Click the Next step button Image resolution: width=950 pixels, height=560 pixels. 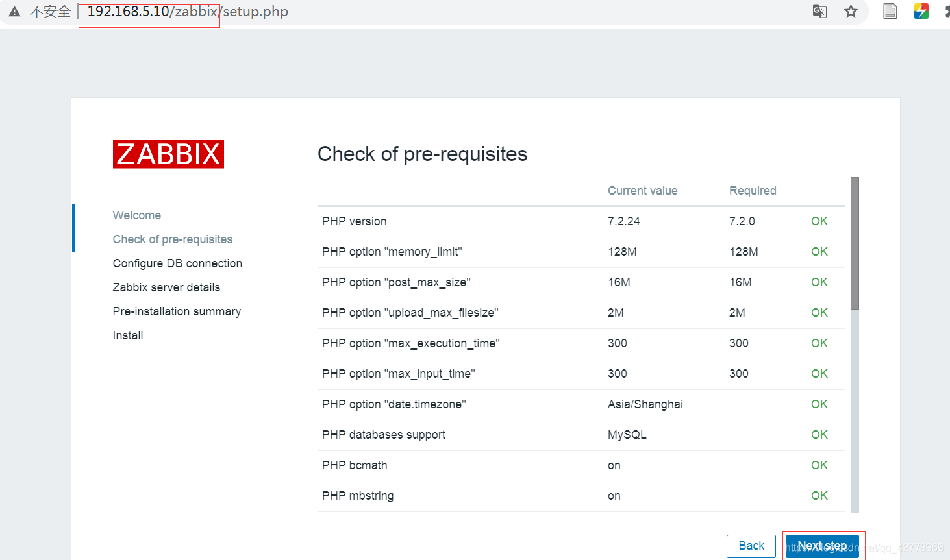822,546
